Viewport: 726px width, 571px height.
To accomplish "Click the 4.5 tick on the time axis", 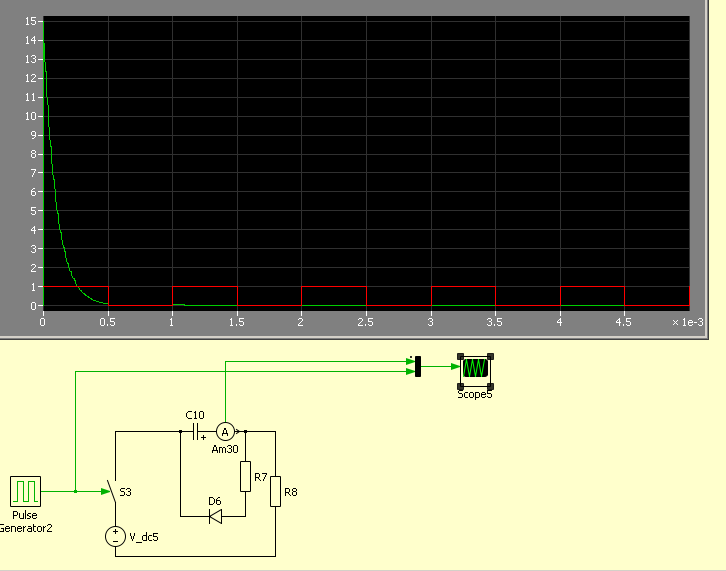I will [624, 322].
